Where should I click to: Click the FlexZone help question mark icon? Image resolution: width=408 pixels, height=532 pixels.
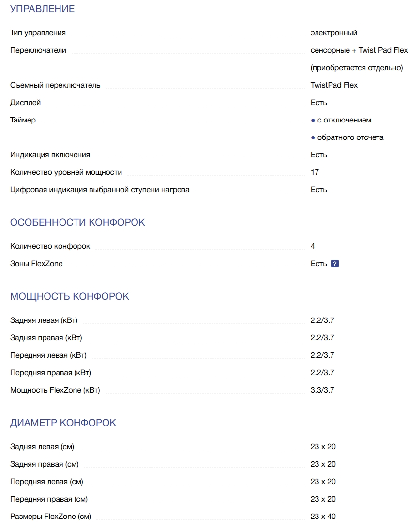[x=334, y=264]
